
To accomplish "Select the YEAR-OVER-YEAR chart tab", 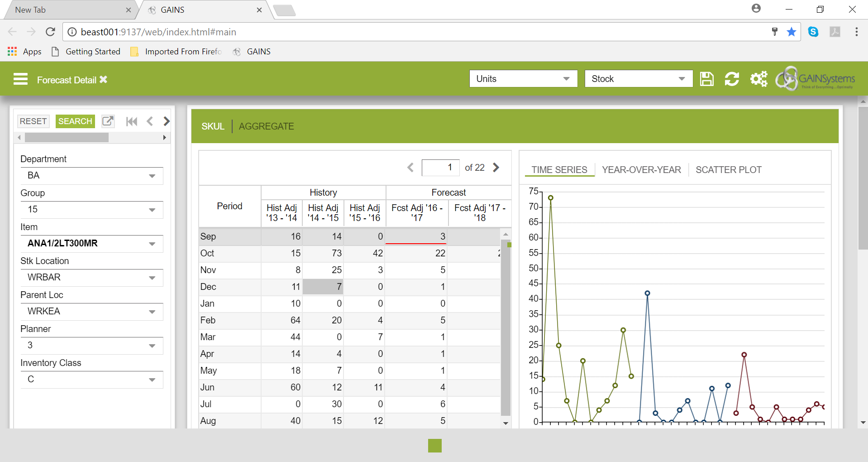I will click(x=641, y=170).
